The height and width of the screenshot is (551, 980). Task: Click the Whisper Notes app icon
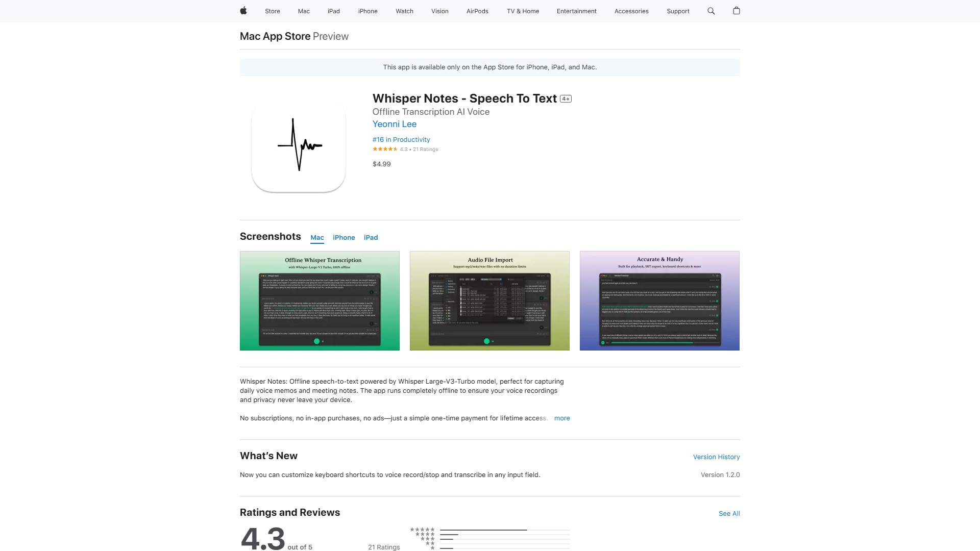(299, 145)
